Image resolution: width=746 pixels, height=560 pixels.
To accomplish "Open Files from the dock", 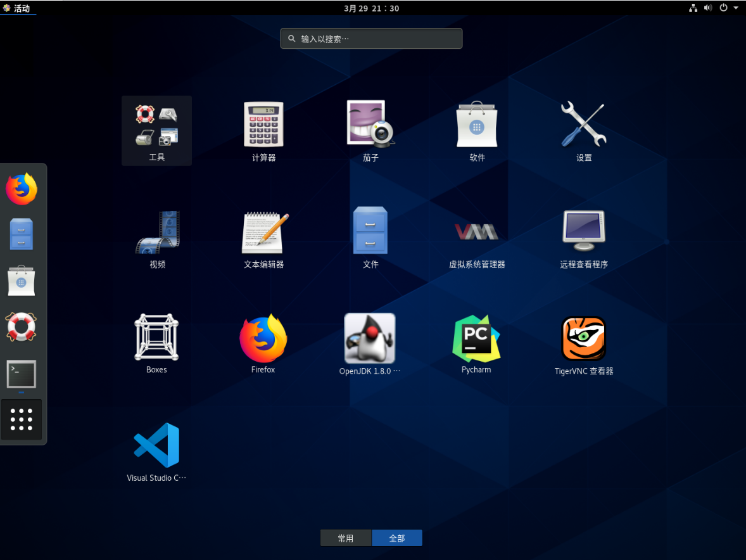I will (x=22, y=234).
